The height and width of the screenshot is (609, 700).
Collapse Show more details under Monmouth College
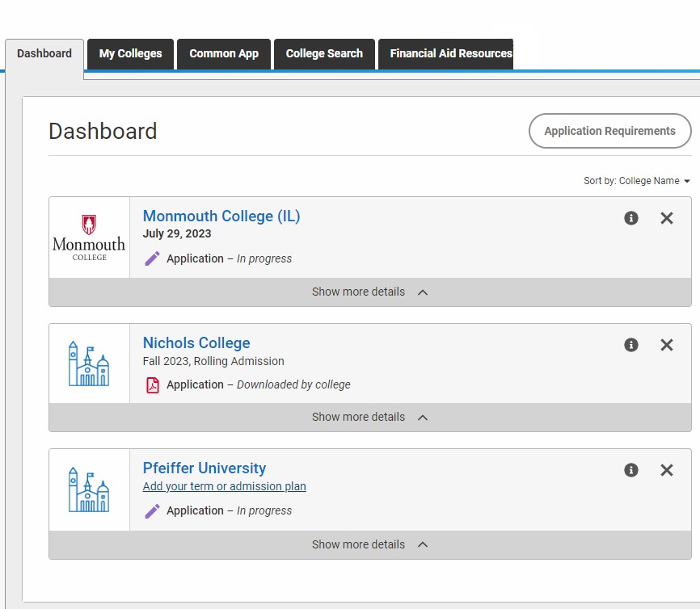[x=369, y=292]
